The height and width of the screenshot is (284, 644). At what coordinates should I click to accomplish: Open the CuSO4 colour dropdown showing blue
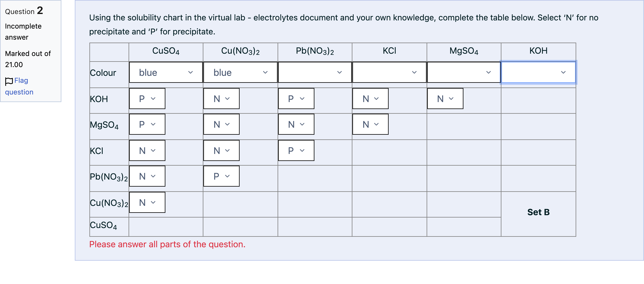tap(166, 72)
